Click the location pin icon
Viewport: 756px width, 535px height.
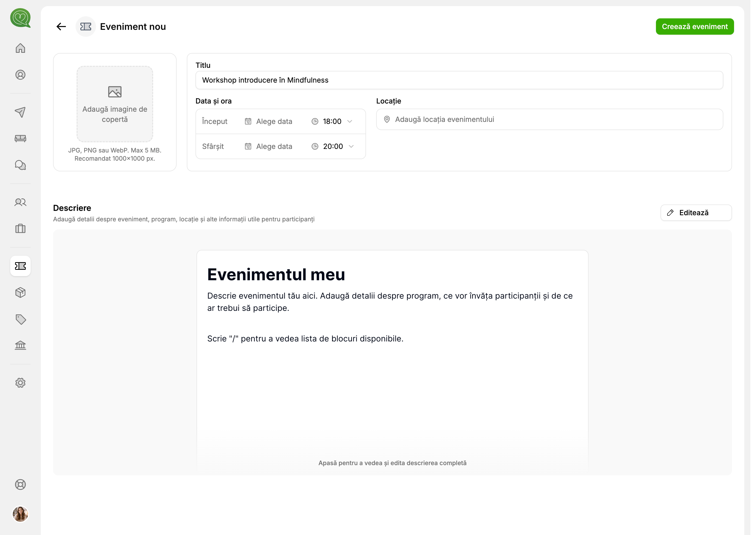click(x=387, y=120)
